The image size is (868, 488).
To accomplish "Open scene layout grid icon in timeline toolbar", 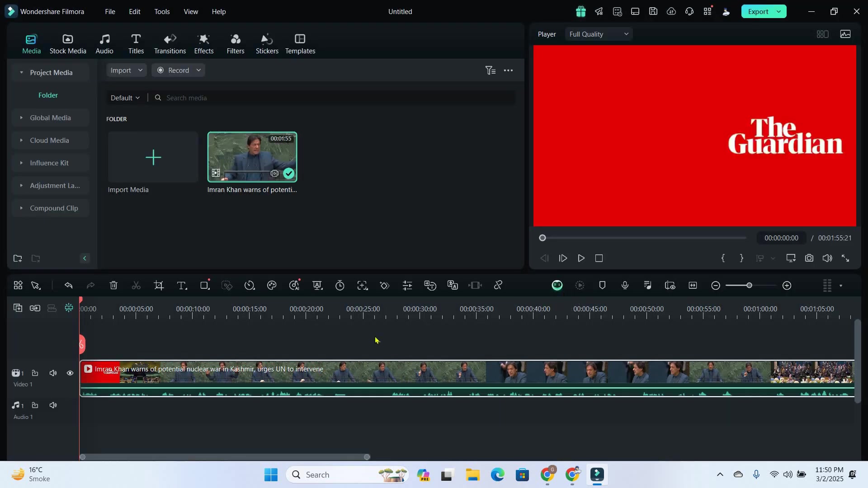I will coord(18,286).
